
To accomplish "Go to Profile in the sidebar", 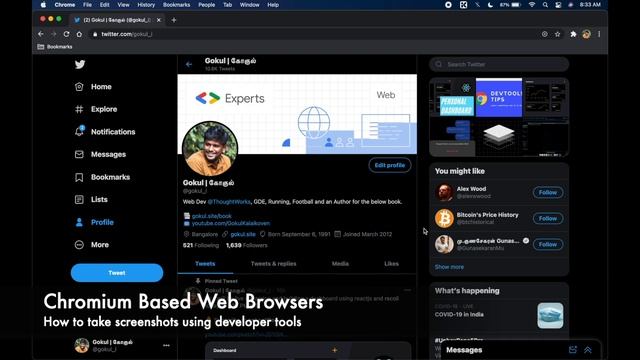I will point(94,222).
